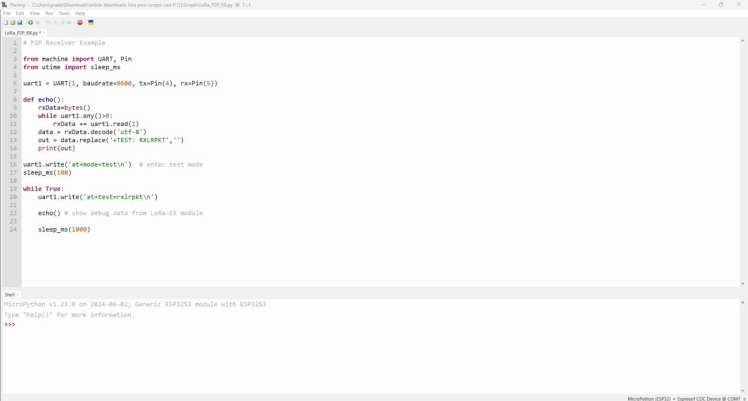Click the grayed Step into icon

(x=55, y=22)
